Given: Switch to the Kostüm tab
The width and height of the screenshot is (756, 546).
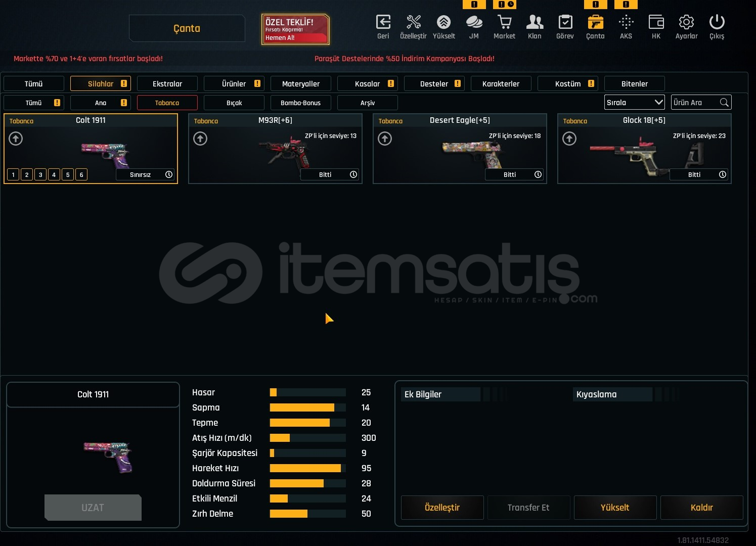Looking at the screenshot, I should 568,83.
